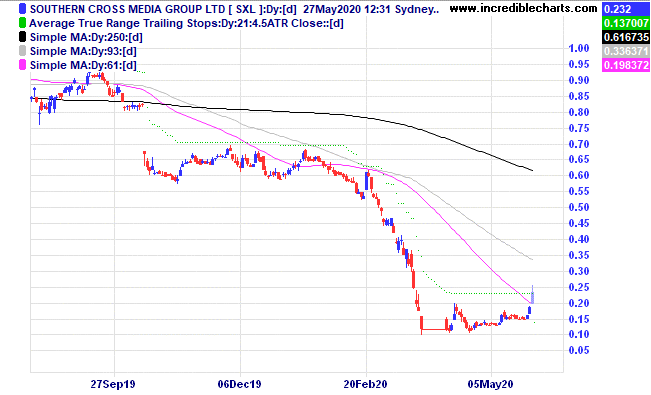
Task: Open the www.incrediblecharts.com link
Action: (x=524, y=8)
